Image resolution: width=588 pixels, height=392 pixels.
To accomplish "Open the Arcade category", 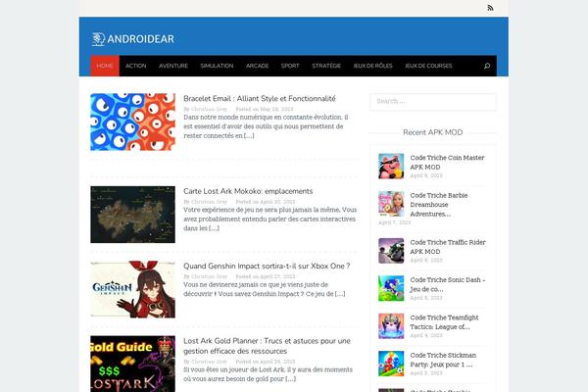I will (257, 66).
